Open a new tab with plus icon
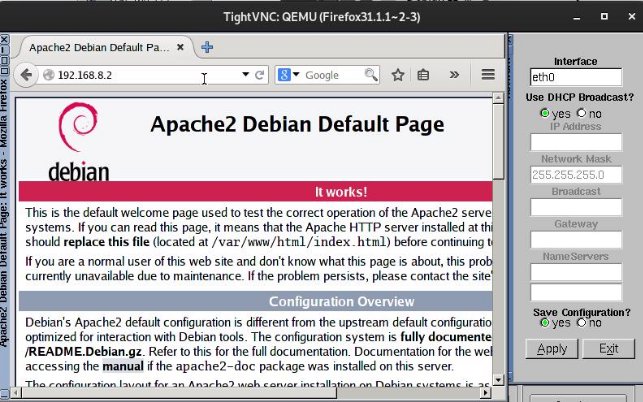Screen dimensions: 643x402 pos(207,47)
